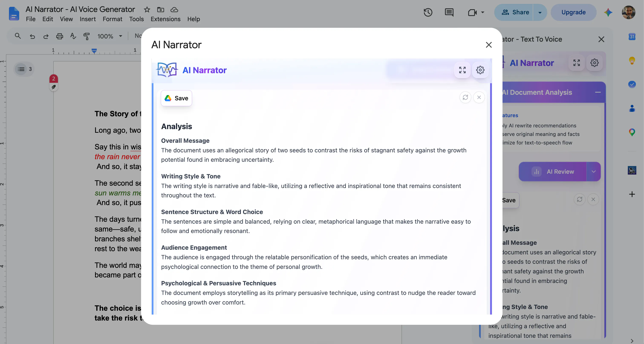Open the Format menu
Screen dimensions: 644x344
[x=112, y=19]
